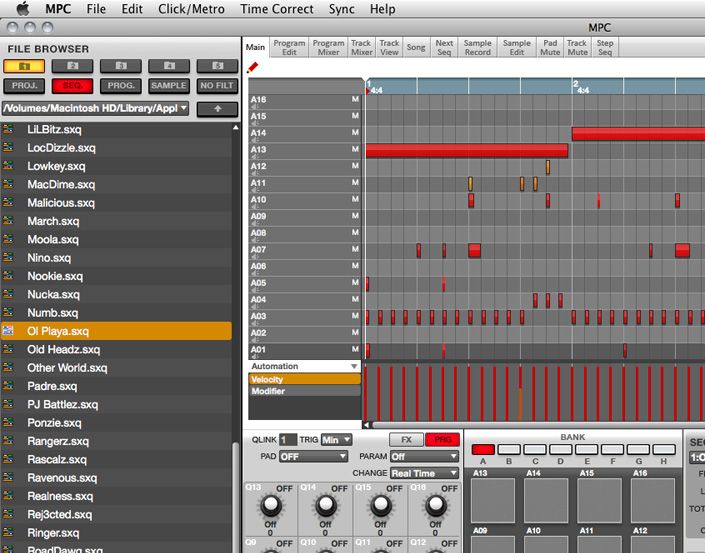
Task: Click the speaker icon under pad A07
Action: click(253, 257)
